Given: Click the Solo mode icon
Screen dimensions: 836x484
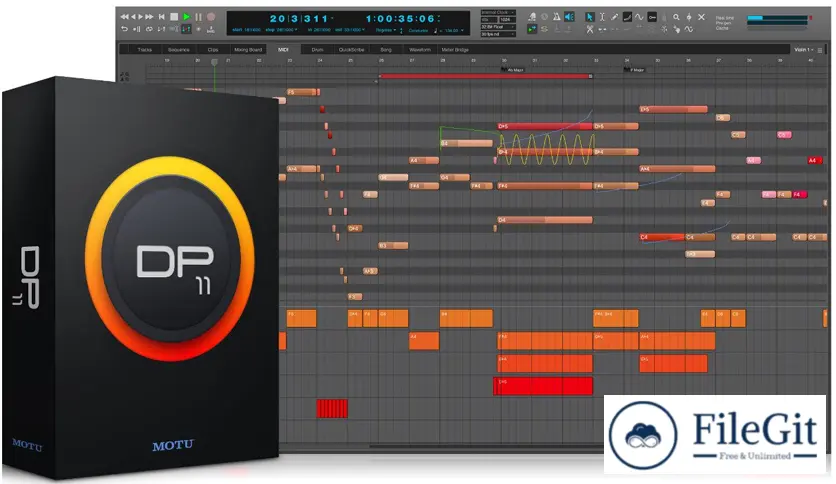Looking at the screenshot, I should click(544, 29).
